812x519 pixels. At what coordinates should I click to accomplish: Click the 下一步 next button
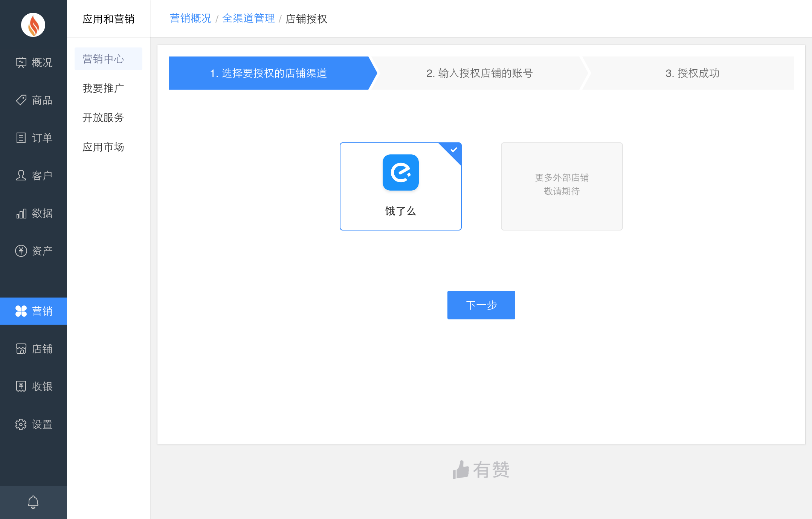click(x=481, y=305)
